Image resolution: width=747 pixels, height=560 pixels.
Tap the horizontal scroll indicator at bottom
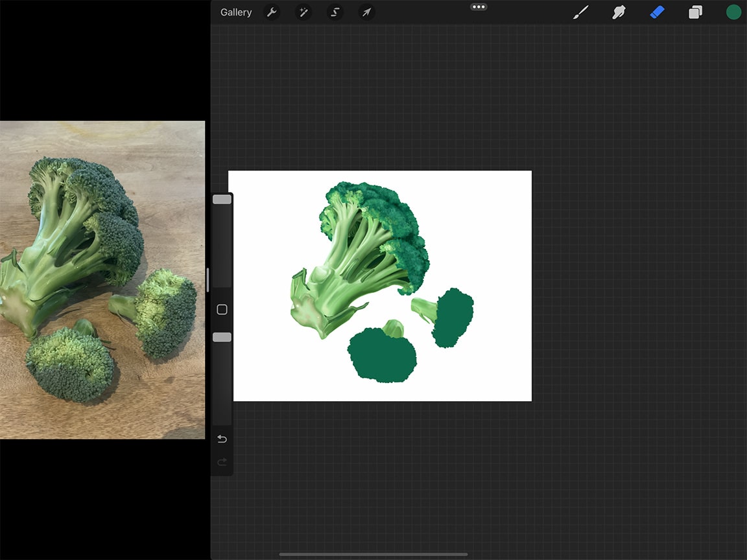375,552
